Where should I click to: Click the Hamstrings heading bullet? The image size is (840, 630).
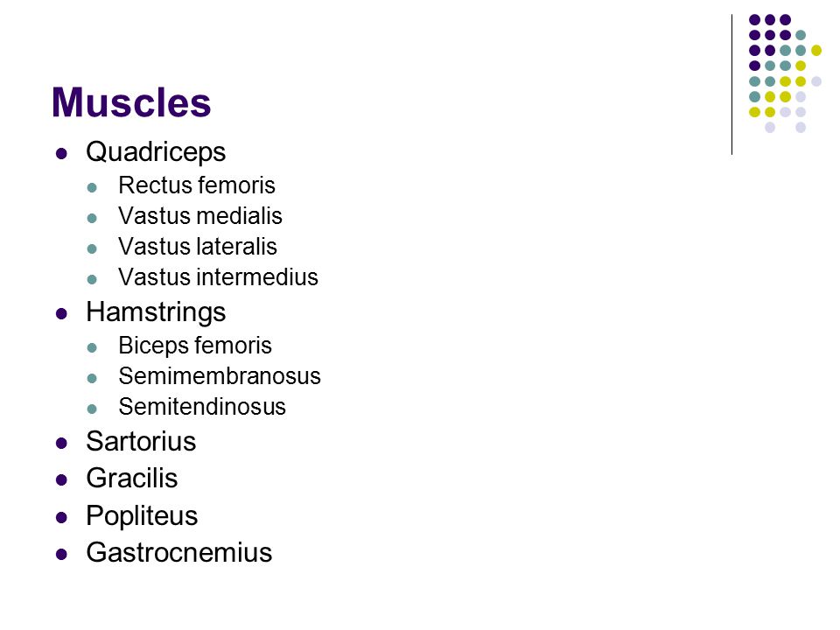156,311
